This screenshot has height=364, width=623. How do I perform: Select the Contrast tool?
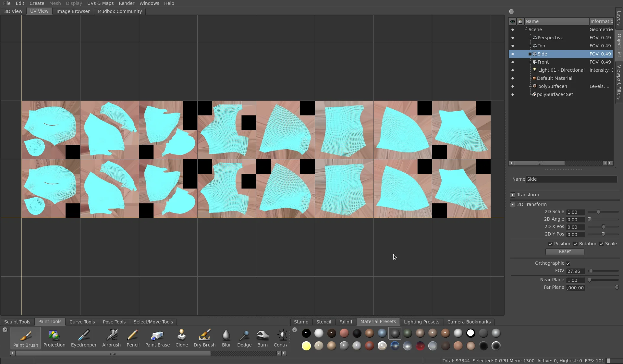point(280,338)
